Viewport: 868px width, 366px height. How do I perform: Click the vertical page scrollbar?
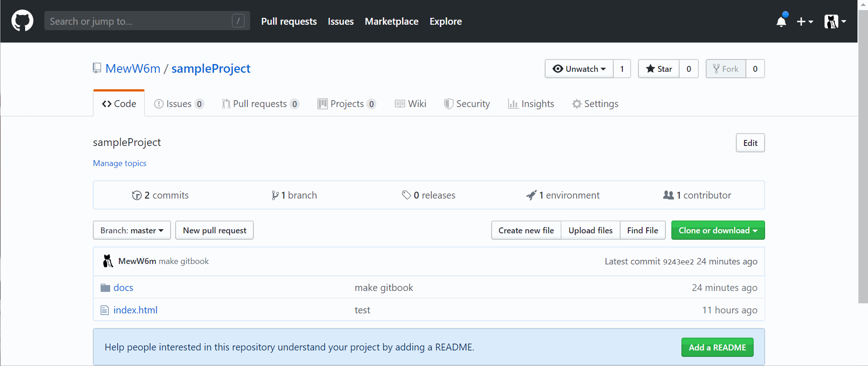pyautogui.click(x=863, y=156)
